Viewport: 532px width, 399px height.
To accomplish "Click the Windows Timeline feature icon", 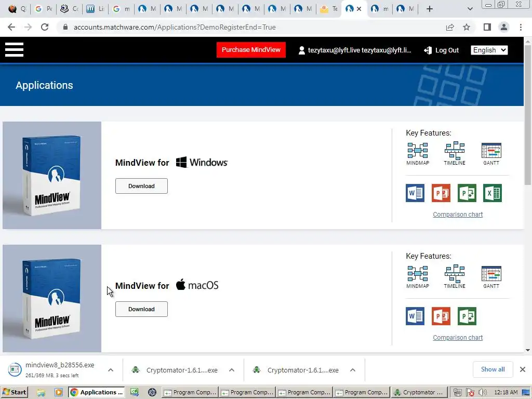I will click(455, 153).
